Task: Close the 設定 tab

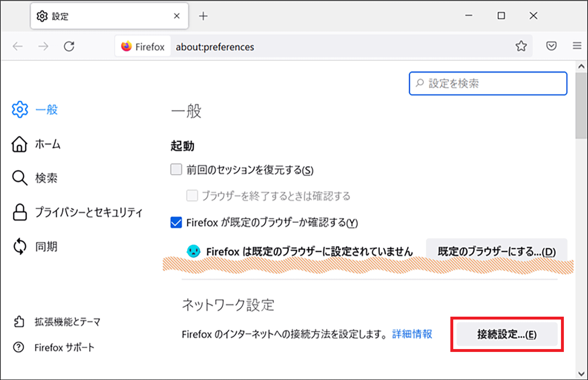Action: (177, 16)
